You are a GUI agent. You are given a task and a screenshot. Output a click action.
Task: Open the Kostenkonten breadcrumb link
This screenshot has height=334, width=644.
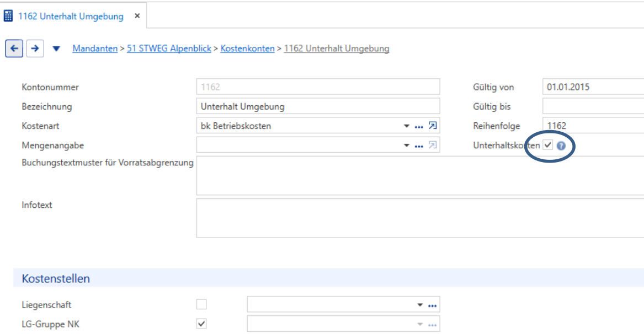pyautogui.click(x=247, y=49)
